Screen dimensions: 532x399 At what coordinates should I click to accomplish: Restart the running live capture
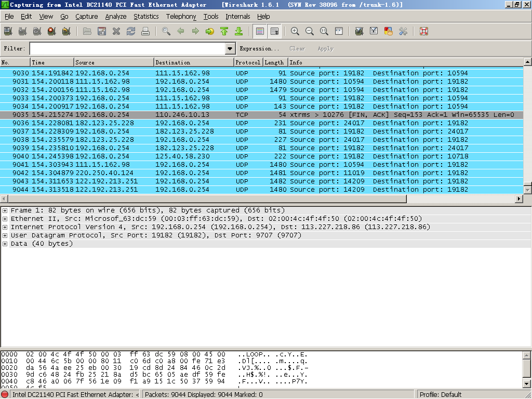click(x=66, y=31)
